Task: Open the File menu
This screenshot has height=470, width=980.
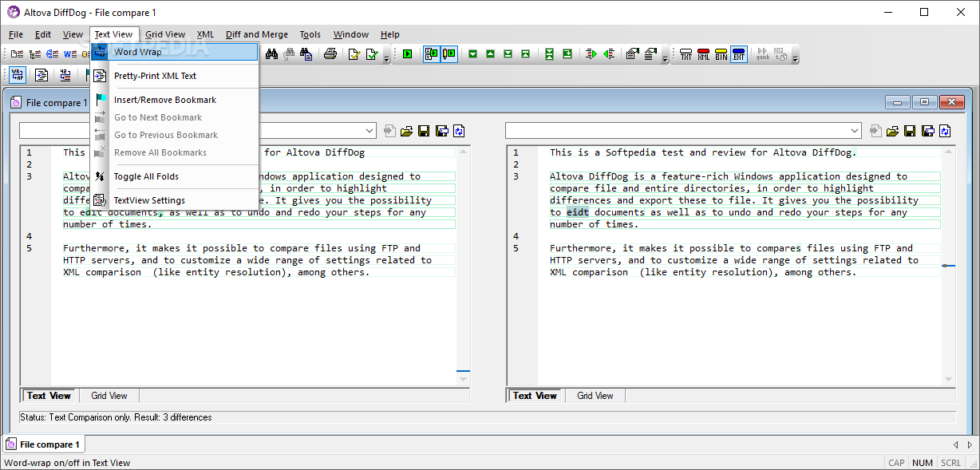Action: point(16,34)
